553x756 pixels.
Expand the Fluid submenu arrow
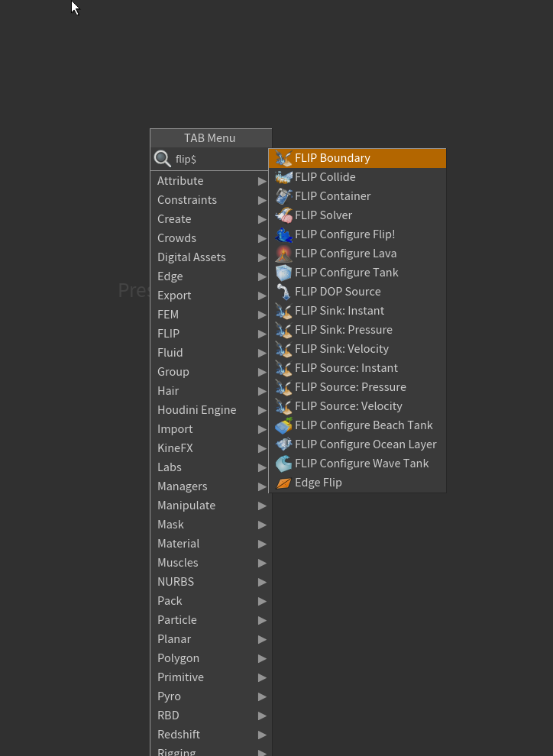[262, 353]
